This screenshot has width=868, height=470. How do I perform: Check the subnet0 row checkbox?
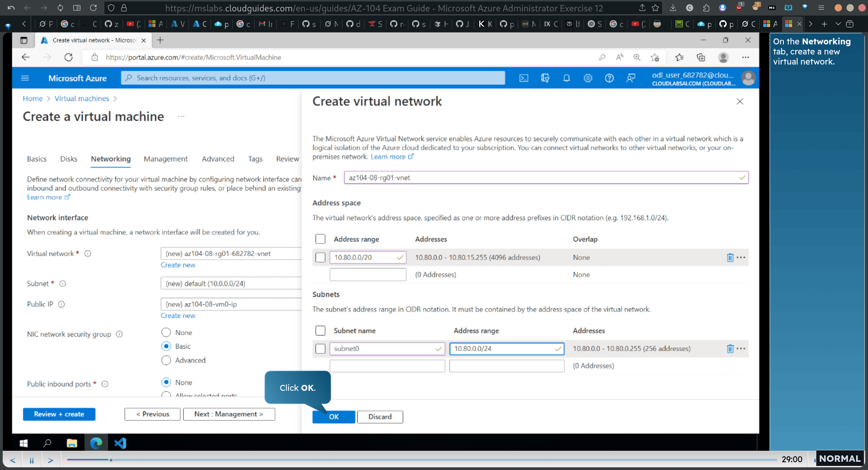(321, 349)
